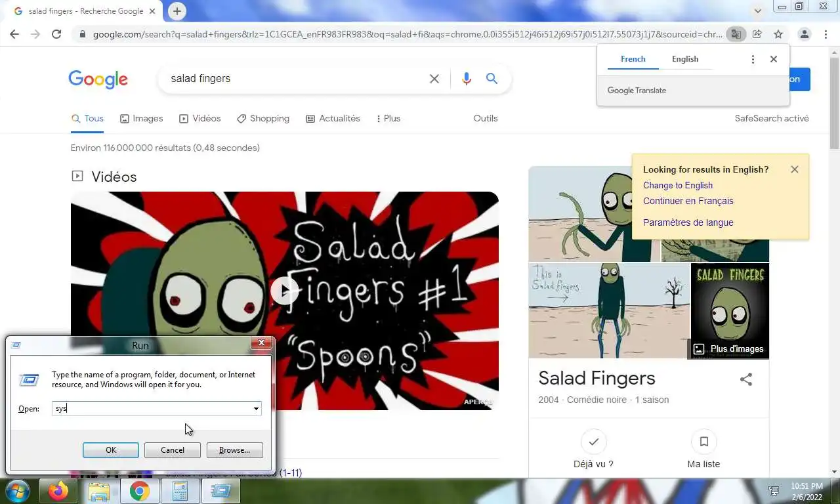Click the Salad Fingers panel title
The width and height of the screenshot is (840, 504).
pos(597,378)
